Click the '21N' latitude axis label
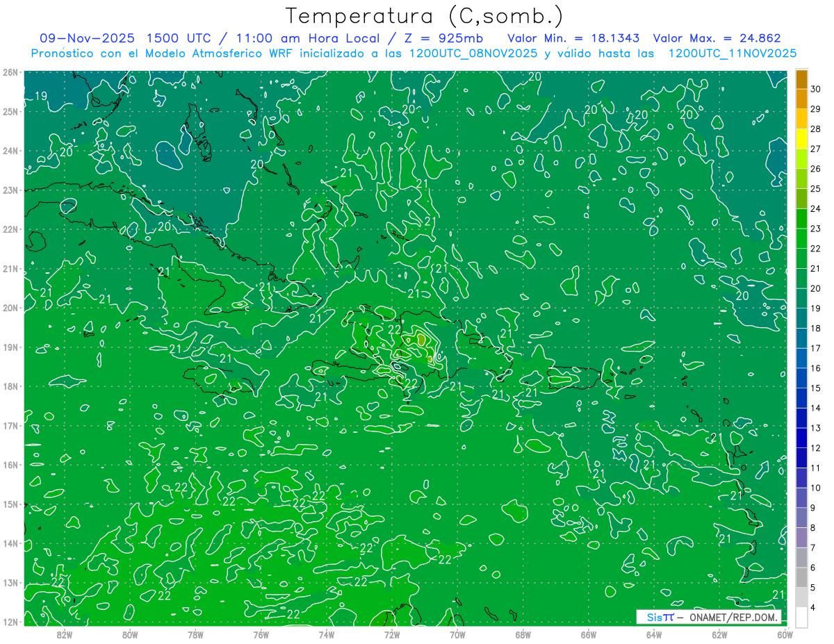The image size is (834, 644). [10, 268]
